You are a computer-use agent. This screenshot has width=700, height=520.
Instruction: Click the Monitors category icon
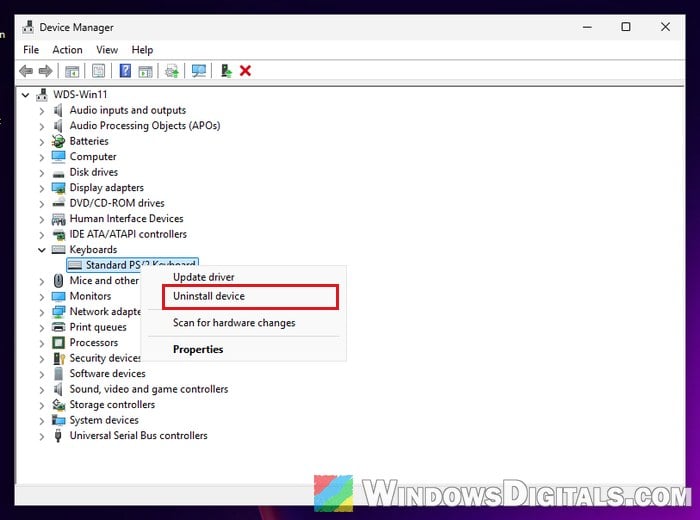pos(58,296)
